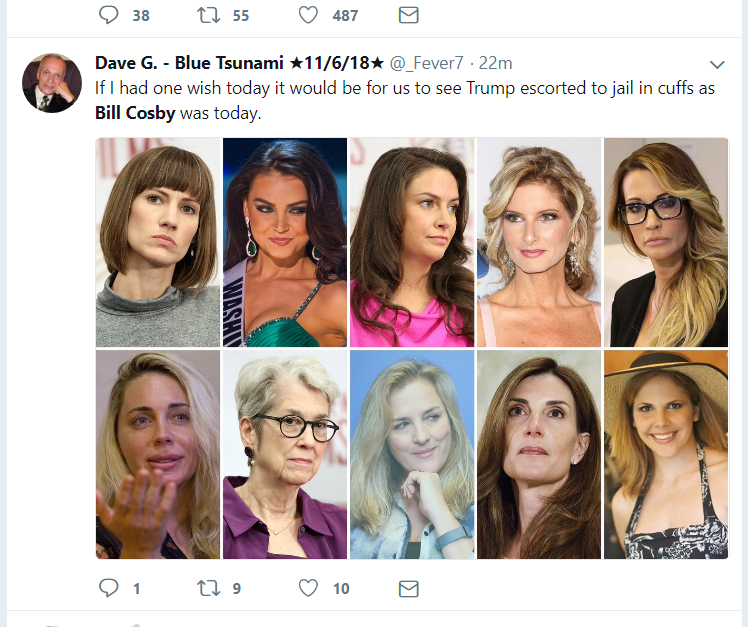Visit the @_Fever7 handle link
The width and height of the screenshot is (748, 627).
pyautogui.click(x=426, y=63)
